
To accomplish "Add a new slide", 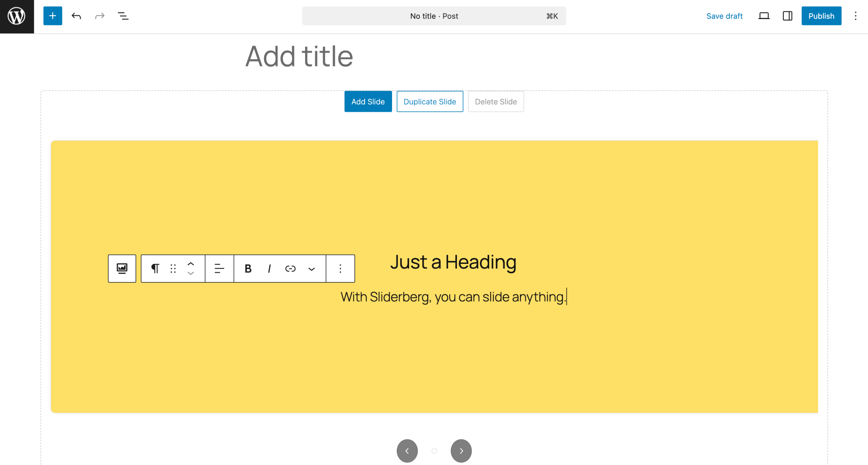I will pos(368,102).
